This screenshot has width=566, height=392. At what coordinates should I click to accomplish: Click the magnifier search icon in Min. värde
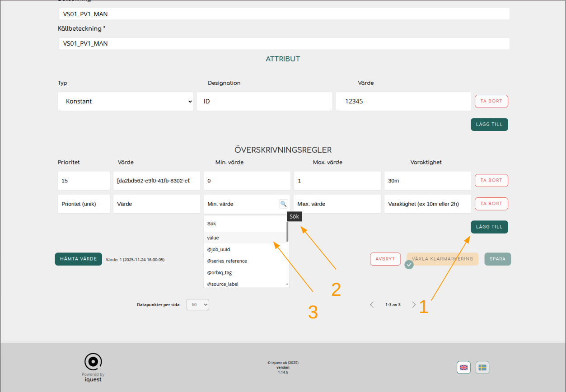click(283, 204)
